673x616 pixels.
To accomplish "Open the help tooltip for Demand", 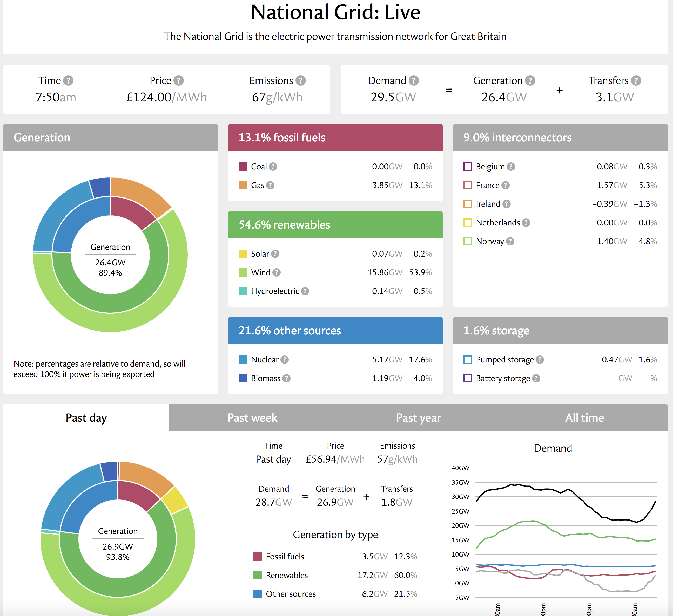I will pos(414,80).
